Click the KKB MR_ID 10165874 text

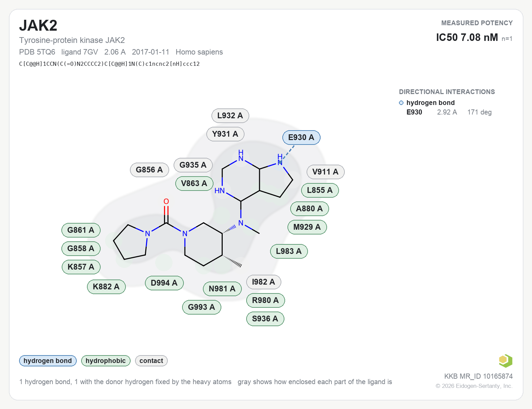(478, 376)
